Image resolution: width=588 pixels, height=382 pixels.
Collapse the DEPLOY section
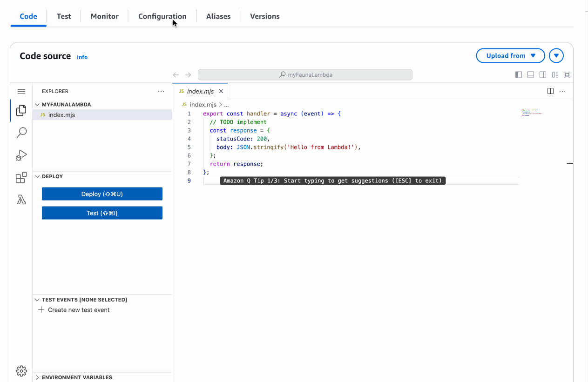coord(37,176)
